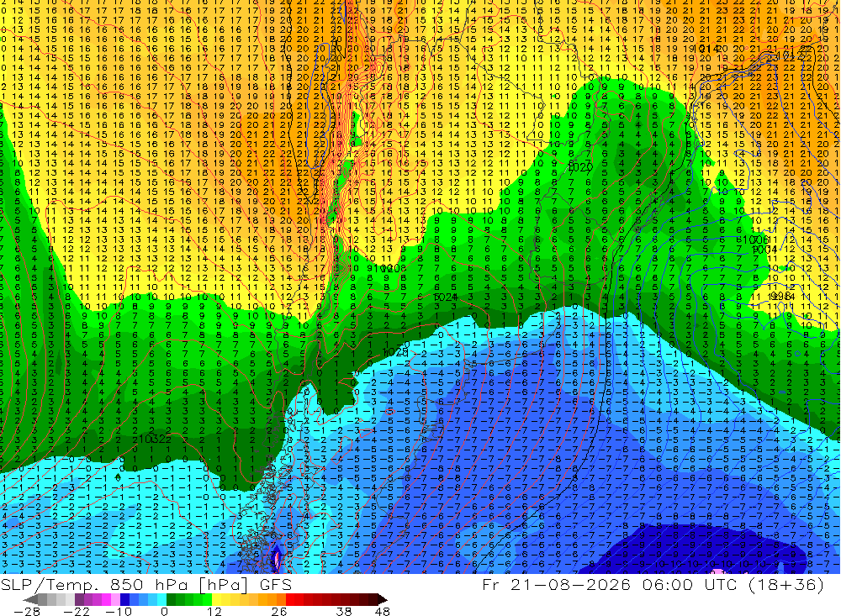Screen dimensions: 841x616
Task: Click the 1032 isobar label on the map
Action: (x=151, y=439)
